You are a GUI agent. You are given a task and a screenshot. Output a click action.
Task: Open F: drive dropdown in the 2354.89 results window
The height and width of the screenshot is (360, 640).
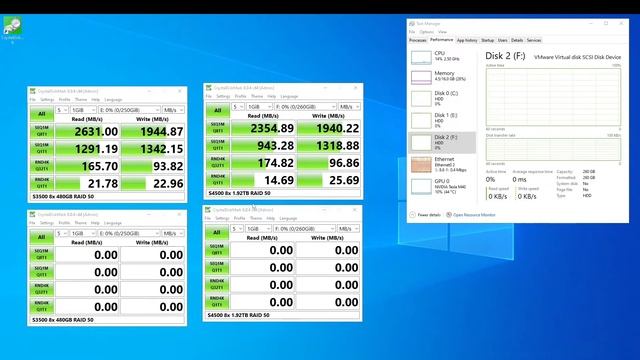305,107
